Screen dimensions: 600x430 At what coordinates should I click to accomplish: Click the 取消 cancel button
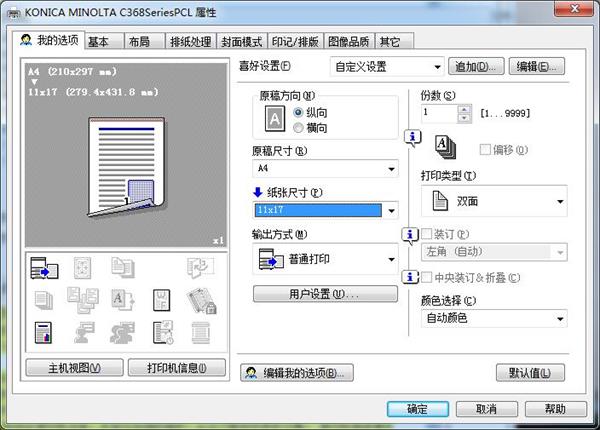point(487,409)
